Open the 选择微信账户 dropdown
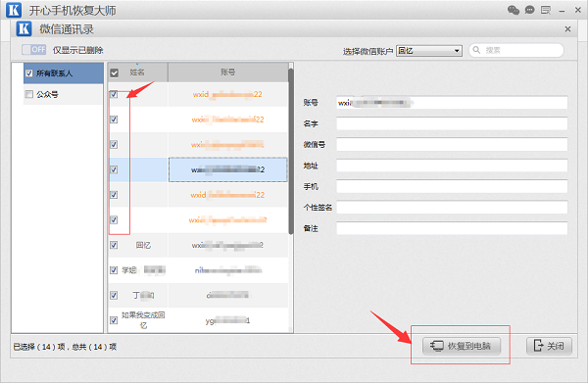 pyautogui.click(x=429, y=51)
